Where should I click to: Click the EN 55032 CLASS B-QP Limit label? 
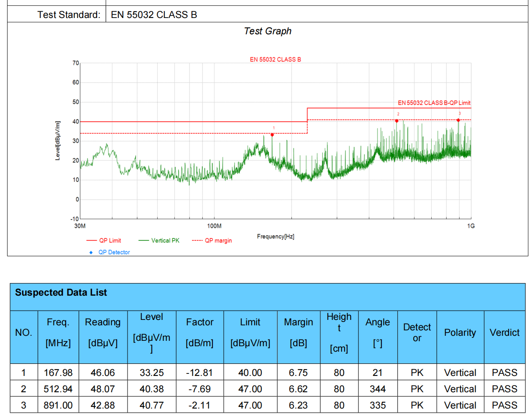(x=434, y=103)
